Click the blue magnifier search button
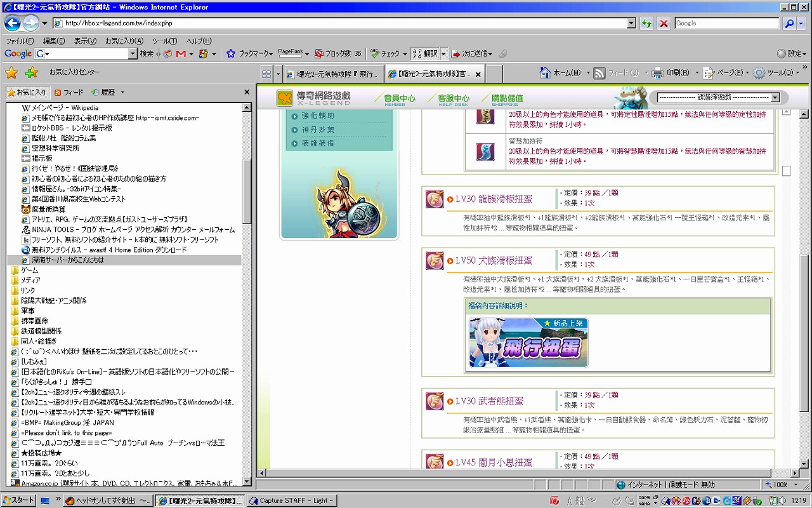 789,23
